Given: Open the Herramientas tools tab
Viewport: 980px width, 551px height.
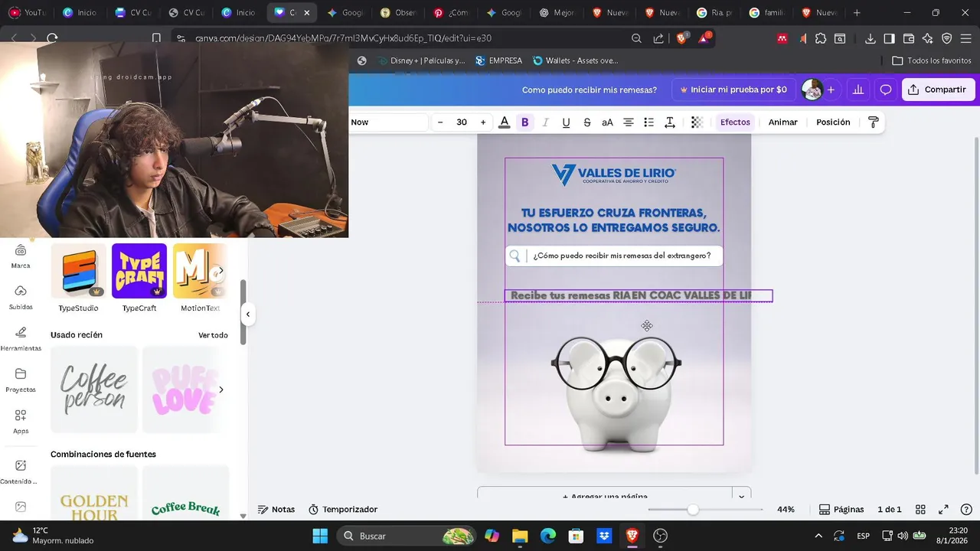Looking at the screenshot, I should click(x=21, y=338).
